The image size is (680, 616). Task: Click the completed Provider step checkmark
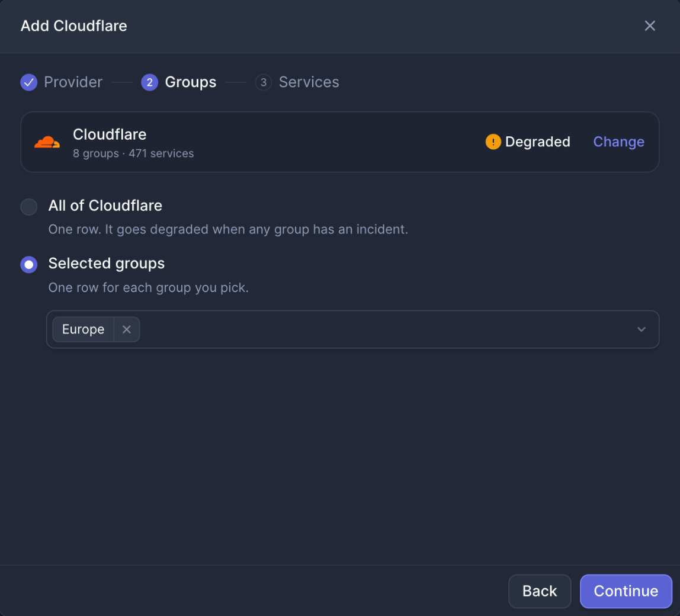pyautogui.click(x=28, y=82)
